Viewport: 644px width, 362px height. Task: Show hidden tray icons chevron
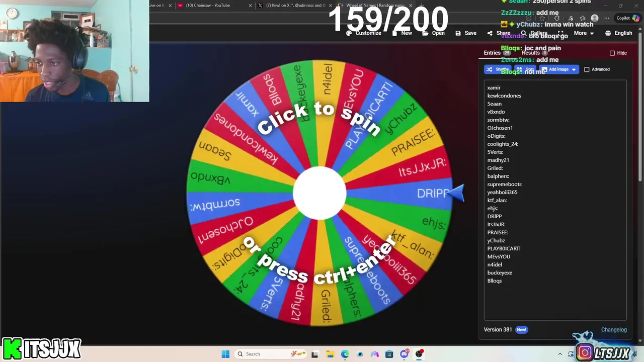click(560, 354)
